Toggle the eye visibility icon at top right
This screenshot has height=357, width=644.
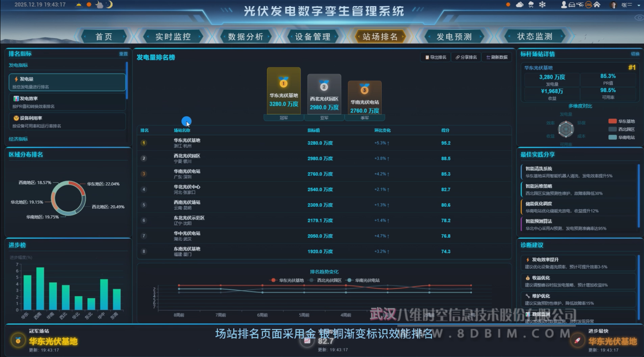tap(639, 17)
